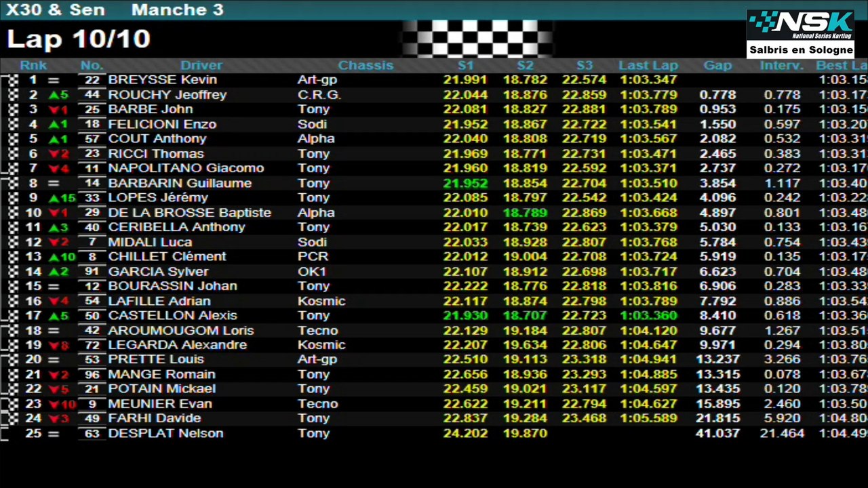Select driver DESPLAT Nelson
This screenshot has width=868, height=488.
click(x=165, y=434)
